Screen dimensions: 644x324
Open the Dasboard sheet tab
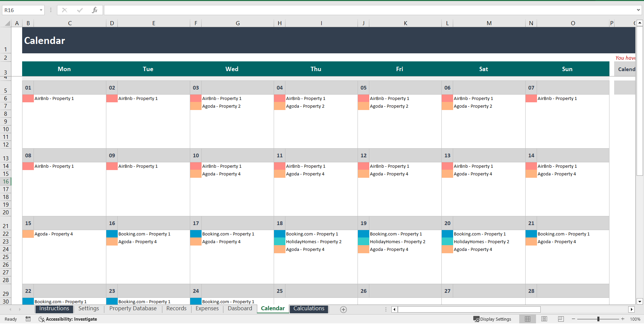240,309
